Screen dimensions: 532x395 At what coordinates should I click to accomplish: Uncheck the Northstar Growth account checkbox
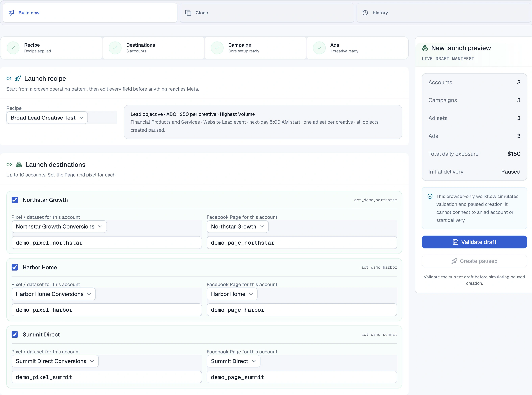coord(15,200)
